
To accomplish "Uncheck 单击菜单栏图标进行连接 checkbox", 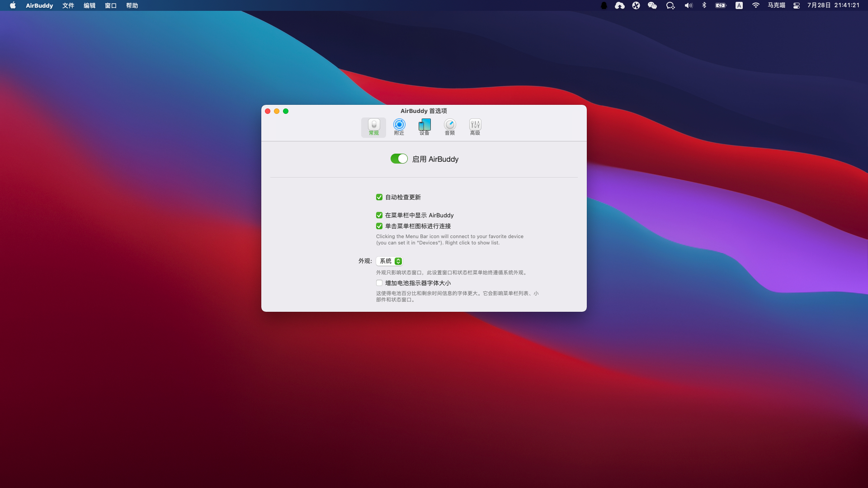I will [379, 226].
